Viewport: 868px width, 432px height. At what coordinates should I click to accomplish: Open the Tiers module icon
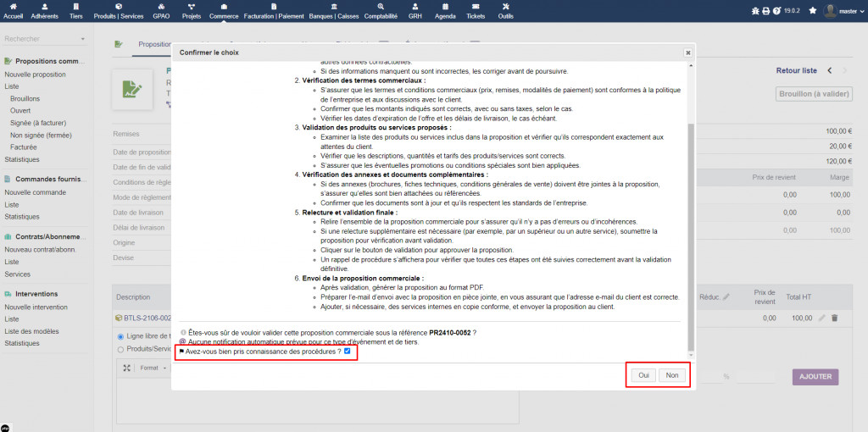[x=75, y=7]
